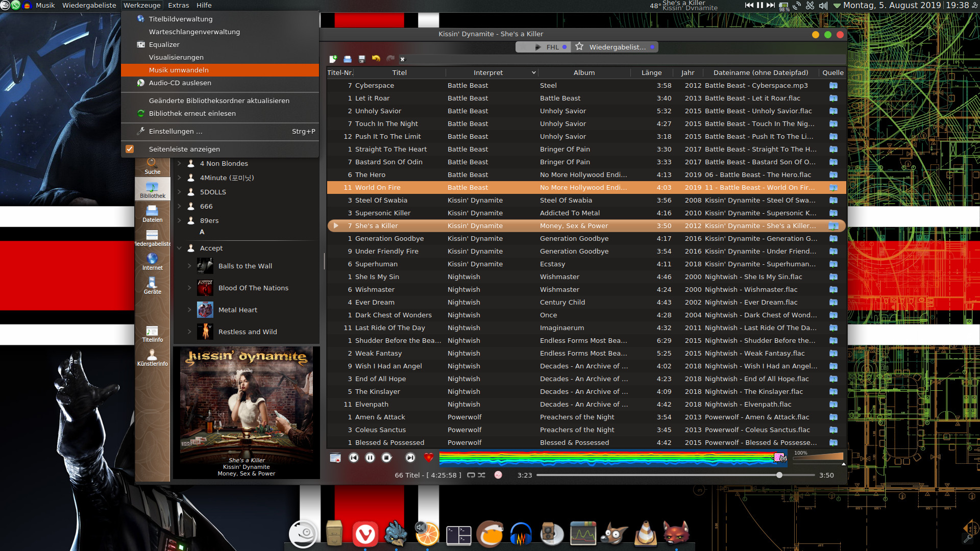Expand the Balls to the Wall album
This screenshot has width=980, height=551.
tap(189, 266)
